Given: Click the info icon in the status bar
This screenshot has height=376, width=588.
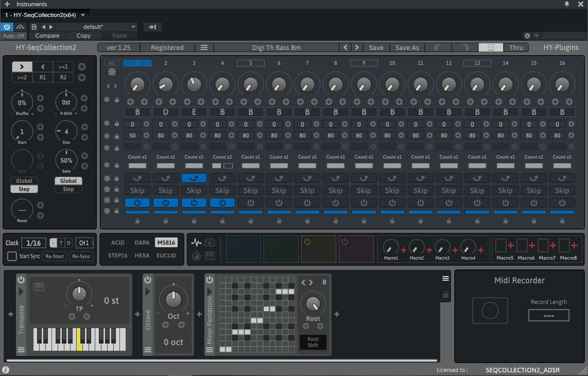Looking at the screenshot, I should point(5,370).
